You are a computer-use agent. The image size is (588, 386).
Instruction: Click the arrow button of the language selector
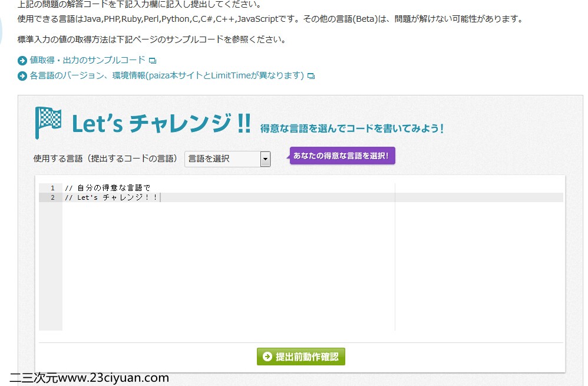point(265,159)
